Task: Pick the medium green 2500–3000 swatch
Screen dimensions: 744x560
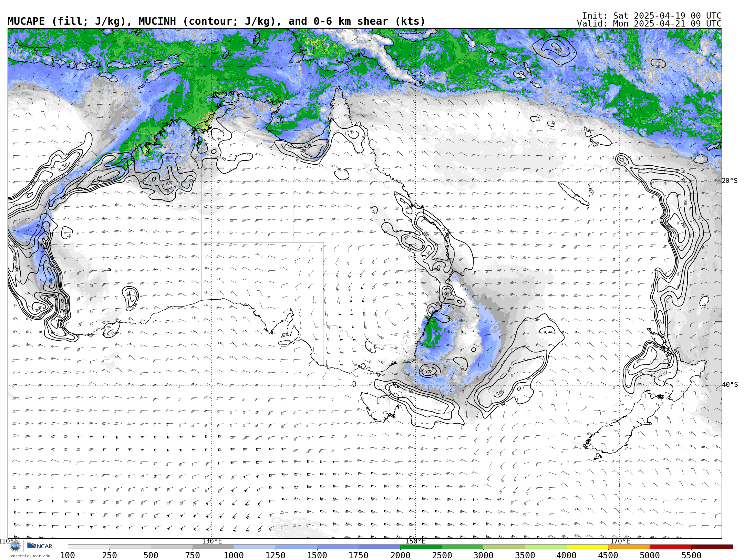Action: point(463,547)
